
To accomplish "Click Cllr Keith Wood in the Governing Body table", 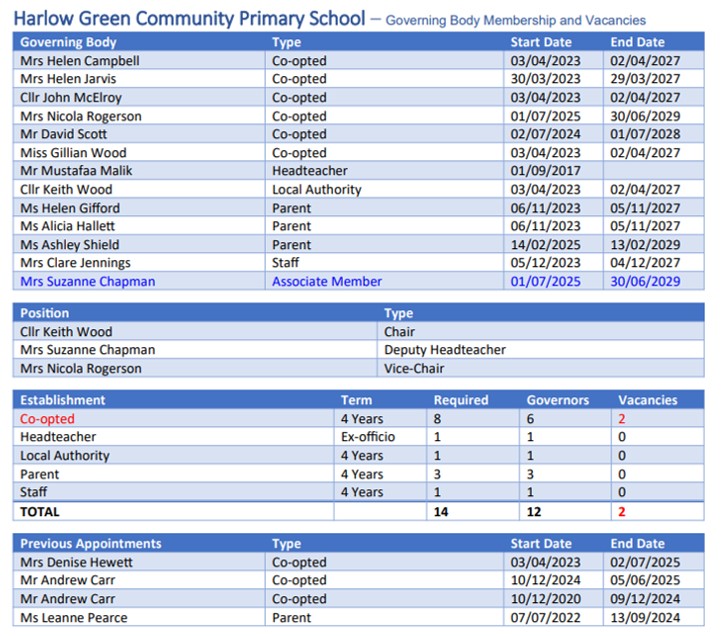I will 66,190.
